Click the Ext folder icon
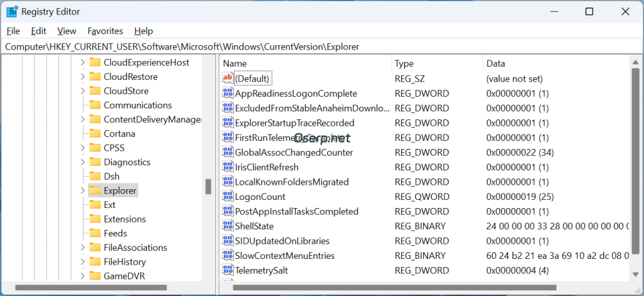The height and width of the screenshot is (296, 644). tap(95, 205)
